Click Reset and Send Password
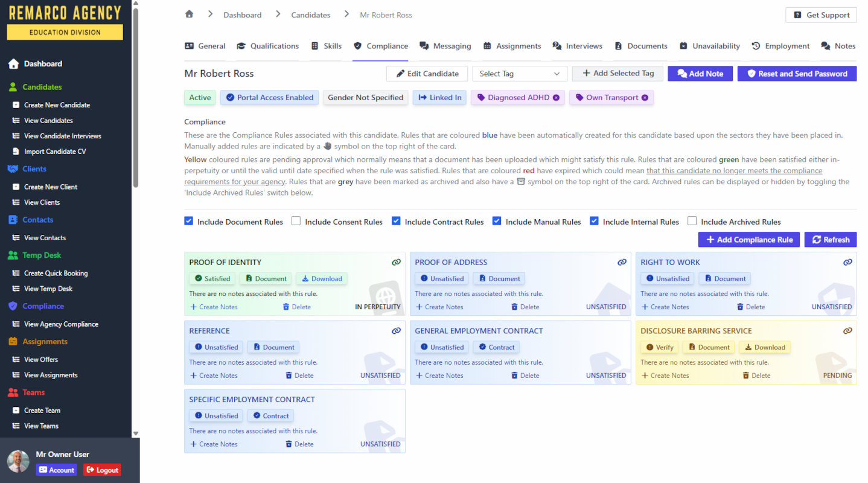 797,74
